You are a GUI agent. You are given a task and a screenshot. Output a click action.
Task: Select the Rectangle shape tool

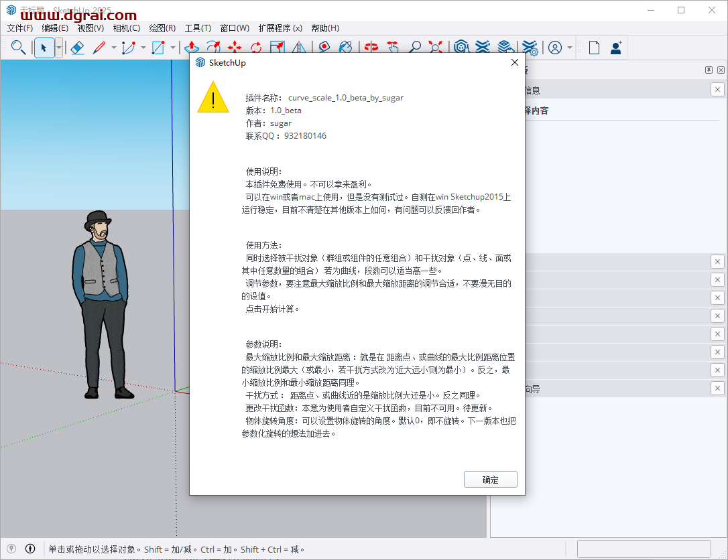[x=158, y=48]
